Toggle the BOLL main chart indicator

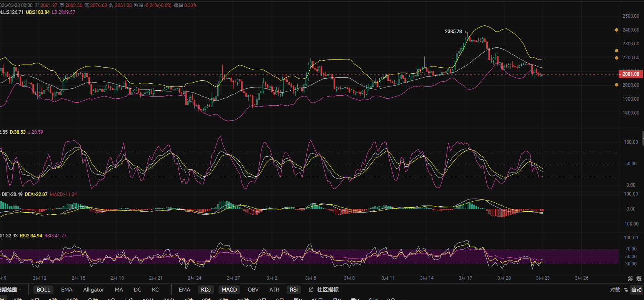click(43, 290)
